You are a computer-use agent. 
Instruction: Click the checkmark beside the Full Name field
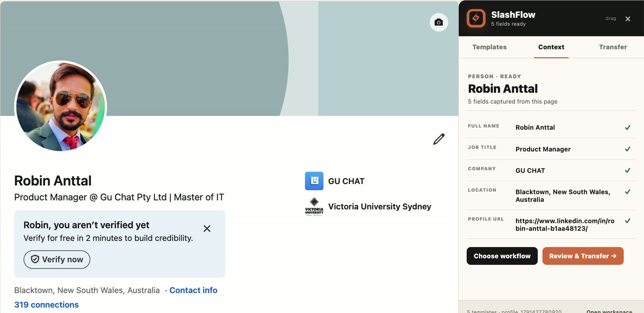[628, 128]
